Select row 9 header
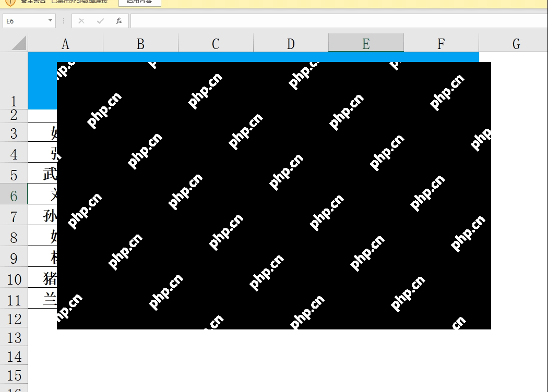This screenshot has width=548, height=392. (14, 256)
